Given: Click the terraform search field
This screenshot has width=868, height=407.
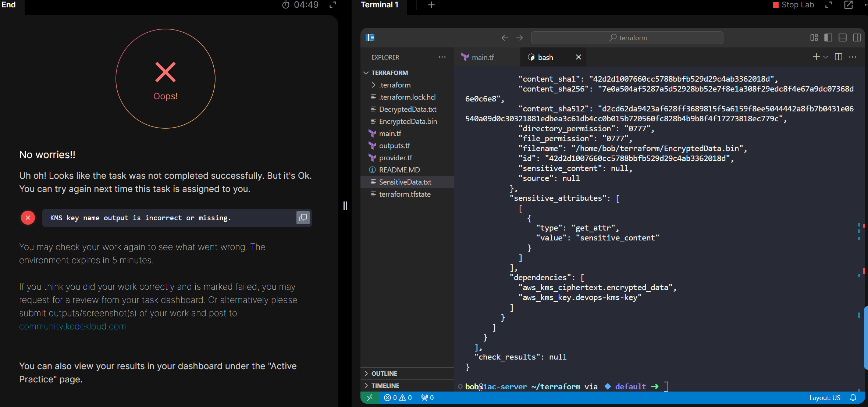Looking at the screenshot, I should coord(627,38).
